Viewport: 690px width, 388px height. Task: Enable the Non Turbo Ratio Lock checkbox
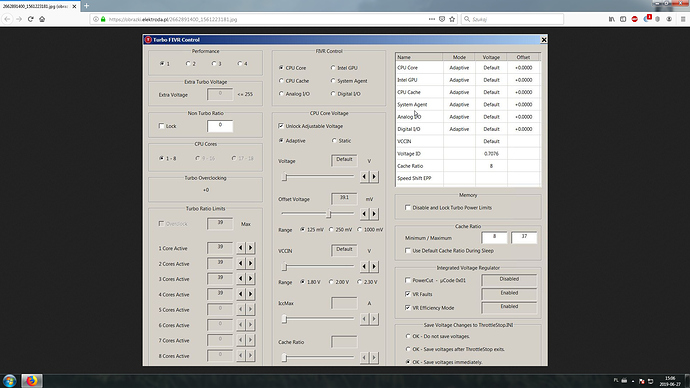coord(161,126)
